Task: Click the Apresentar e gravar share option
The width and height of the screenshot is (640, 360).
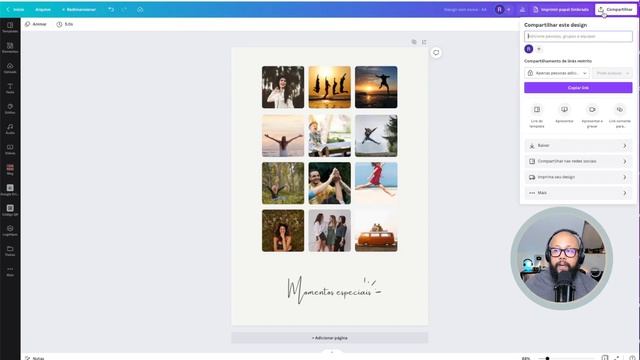Action: click(x=592, y=116)
